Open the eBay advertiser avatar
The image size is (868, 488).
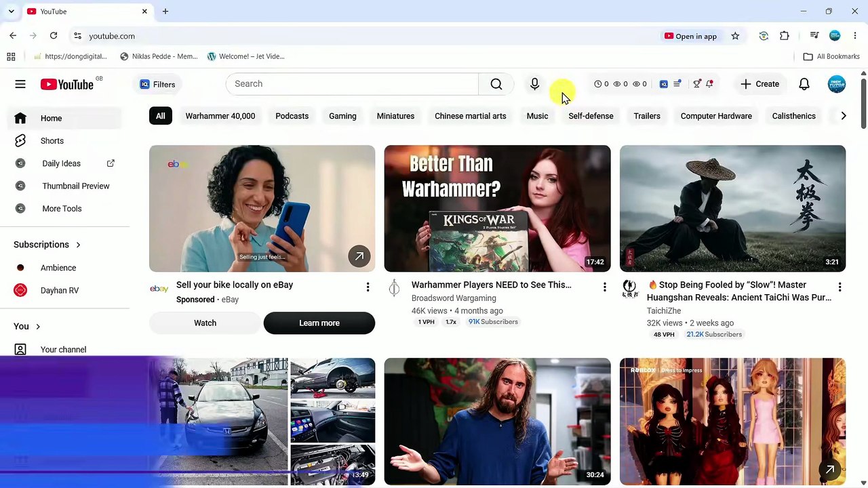(159, 289)
